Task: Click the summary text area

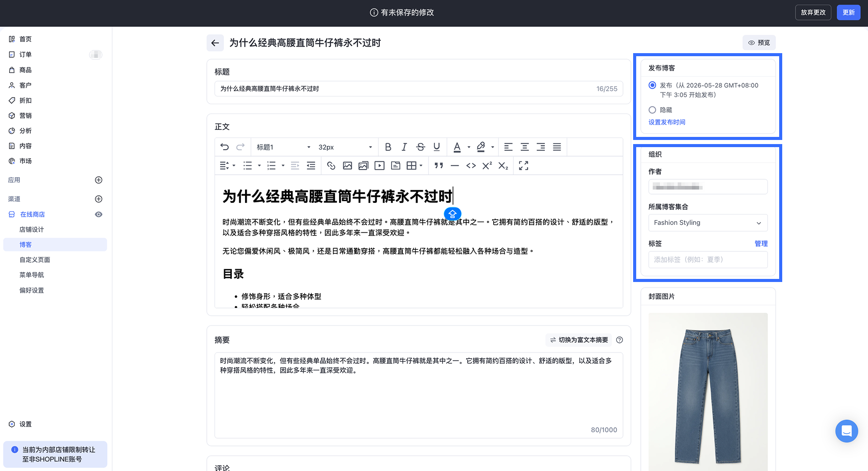Action: 419,395
